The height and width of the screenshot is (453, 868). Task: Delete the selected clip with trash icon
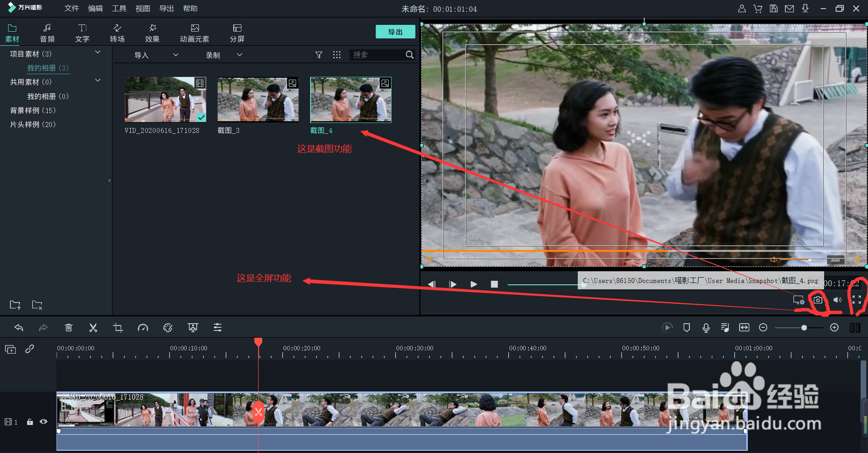click(69, 328)
